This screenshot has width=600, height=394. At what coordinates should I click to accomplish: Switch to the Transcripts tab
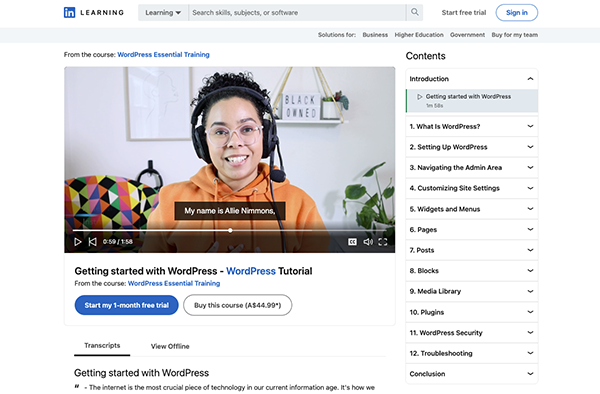(x=102, y=345)
